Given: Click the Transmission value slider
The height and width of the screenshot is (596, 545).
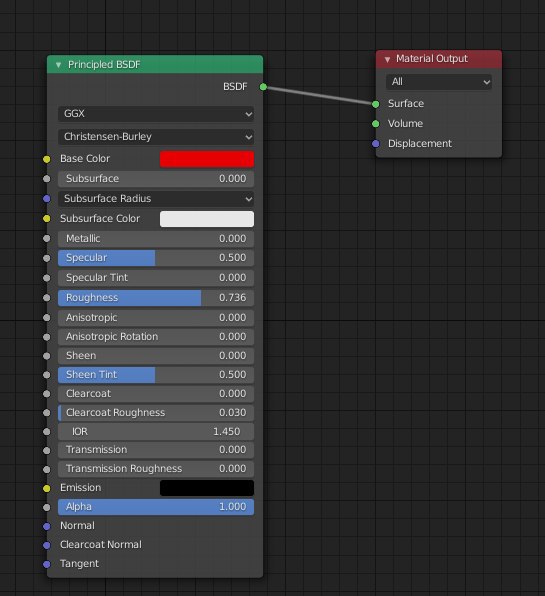Looking at the screenshot, I should 156,450.
